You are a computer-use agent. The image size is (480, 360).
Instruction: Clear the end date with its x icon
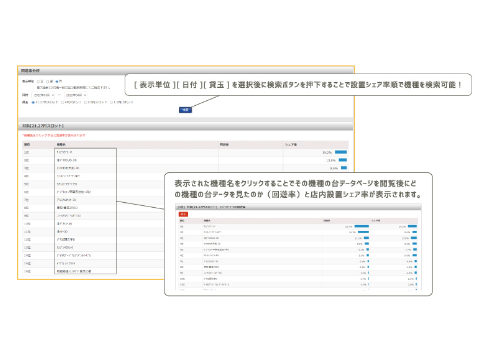[x=85, y=95]
